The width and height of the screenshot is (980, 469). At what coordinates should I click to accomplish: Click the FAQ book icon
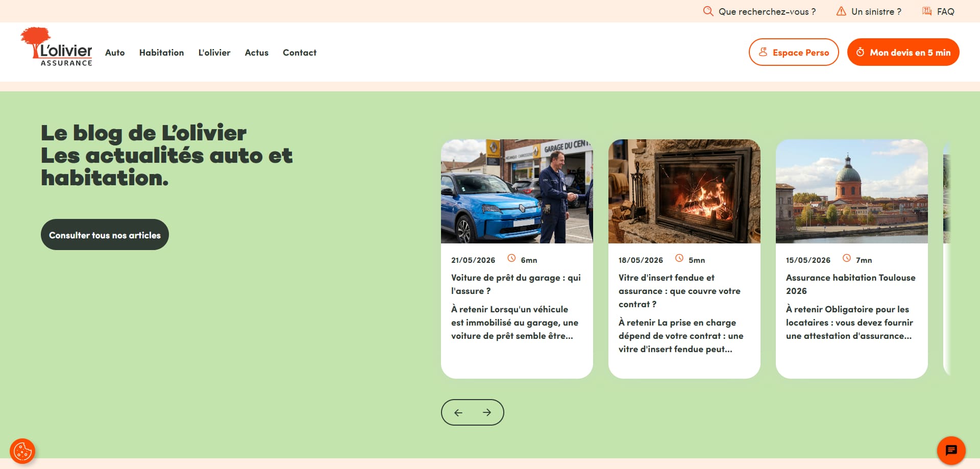pyautogui.click(x=927, y=11)
